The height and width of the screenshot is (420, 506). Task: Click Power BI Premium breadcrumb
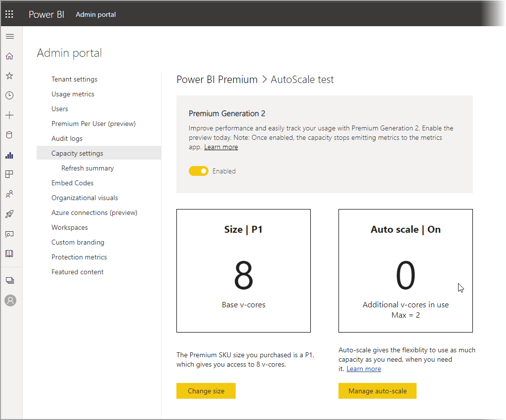217,80
